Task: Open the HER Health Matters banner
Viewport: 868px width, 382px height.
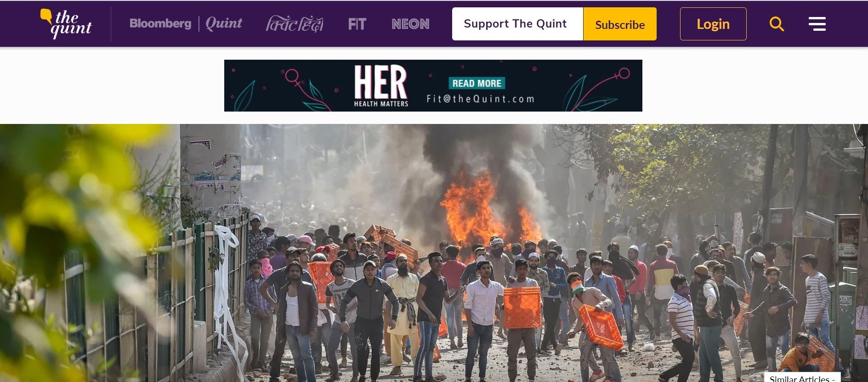Action: point(433,85)
